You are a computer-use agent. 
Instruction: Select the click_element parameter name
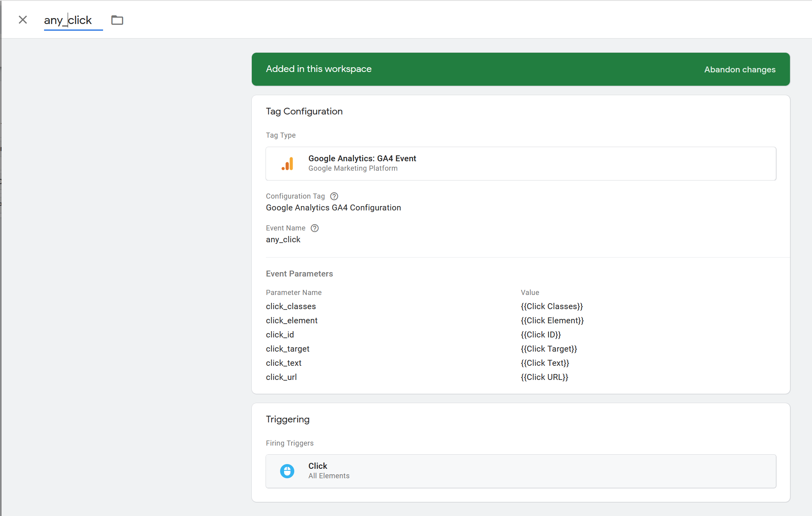coord(292,321)
